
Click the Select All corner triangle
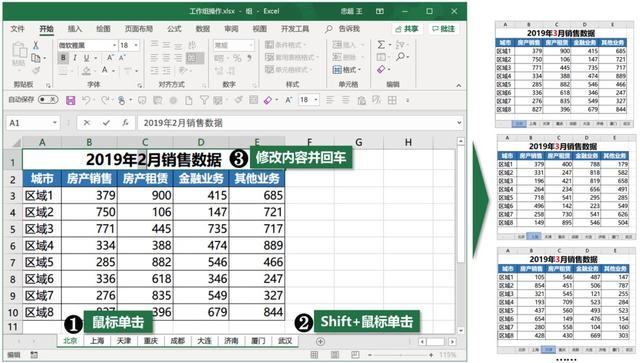[16, 143]
